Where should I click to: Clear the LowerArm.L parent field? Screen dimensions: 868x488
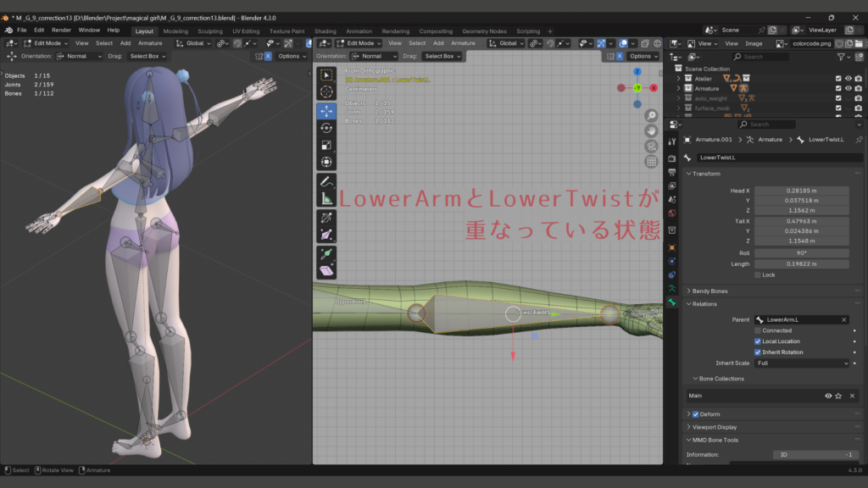point(843,319)
